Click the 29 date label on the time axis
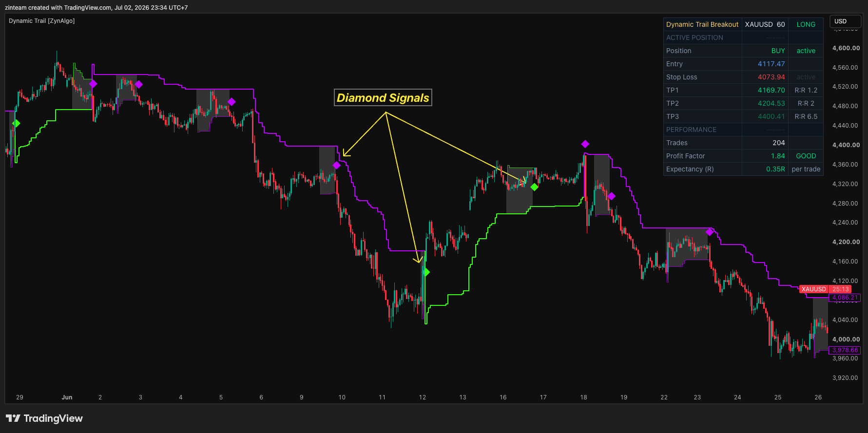 [19, 397]
